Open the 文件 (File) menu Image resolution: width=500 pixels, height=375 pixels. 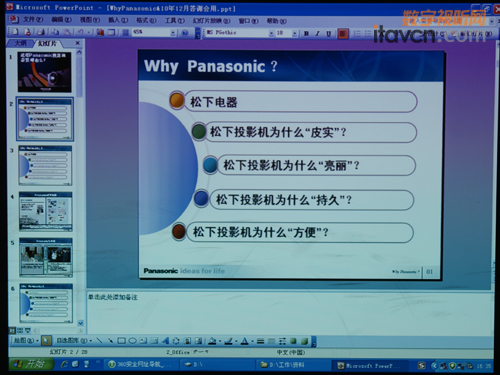pos(33,20)
